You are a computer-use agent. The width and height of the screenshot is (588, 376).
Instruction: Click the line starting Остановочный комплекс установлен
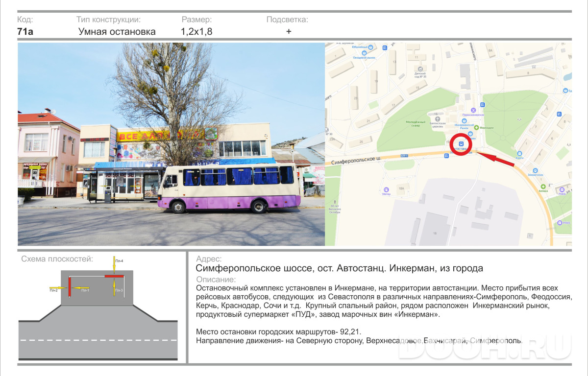click(377, 288)
